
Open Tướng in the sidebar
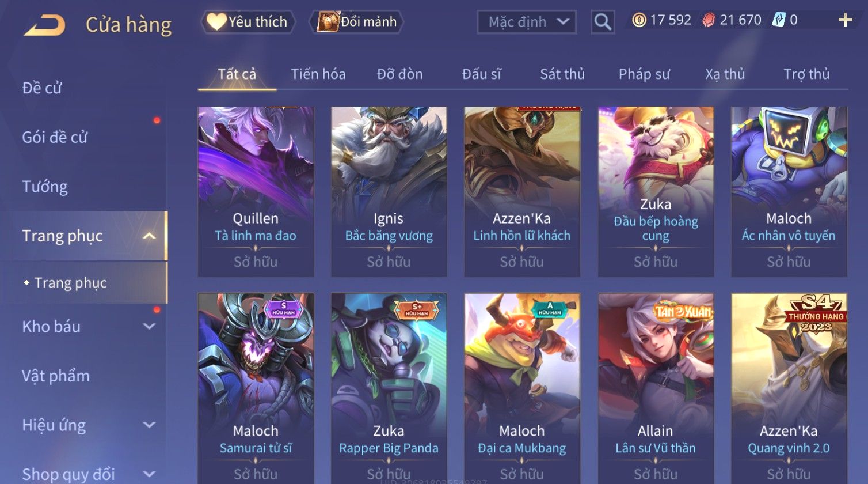click(45, 187)
